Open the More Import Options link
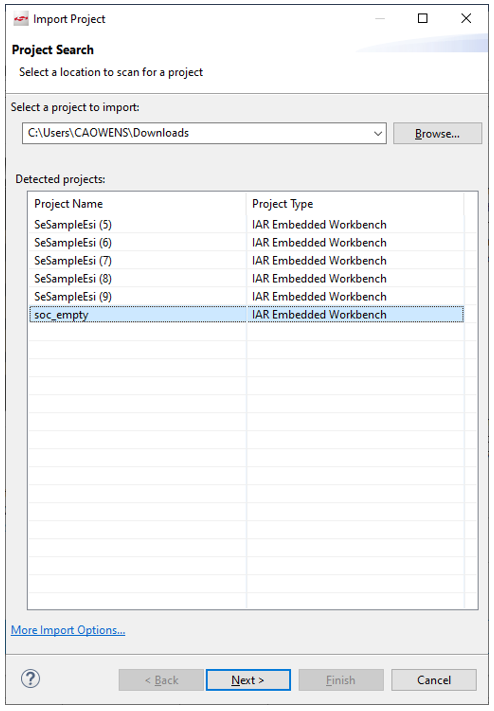Viewport: 494px width, 711px height. click(x=68, y=630)
